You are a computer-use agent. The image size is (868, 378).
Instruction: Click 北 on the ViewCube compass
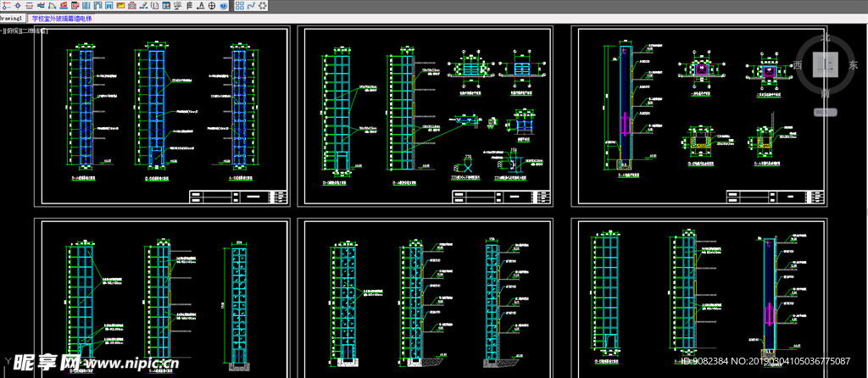826,38
